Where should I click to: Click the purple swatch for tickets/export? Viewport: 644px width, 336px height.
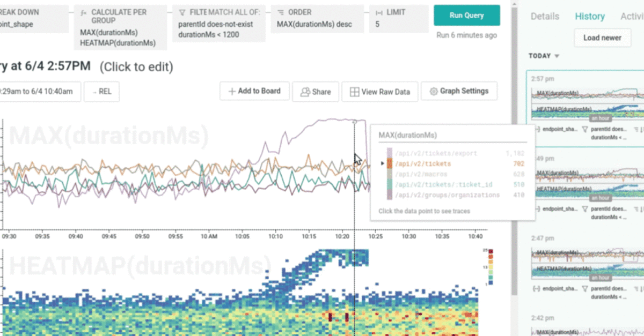click(390, 153)
